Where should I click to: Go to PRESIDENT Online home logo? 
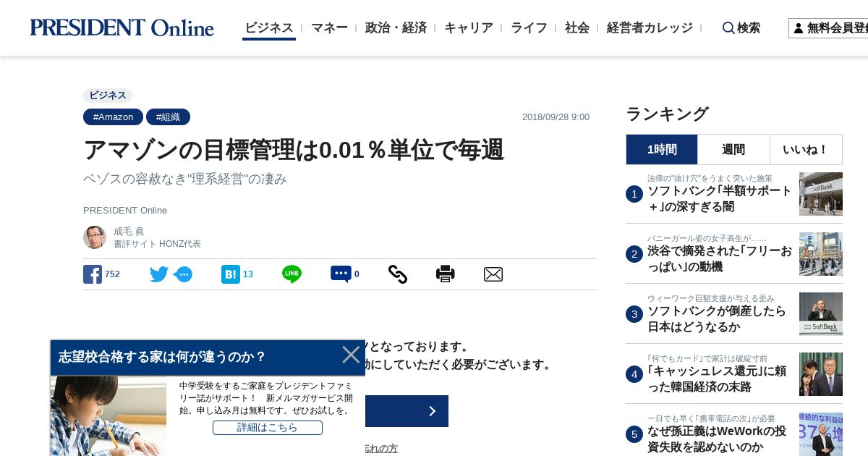tap(122, 28)
